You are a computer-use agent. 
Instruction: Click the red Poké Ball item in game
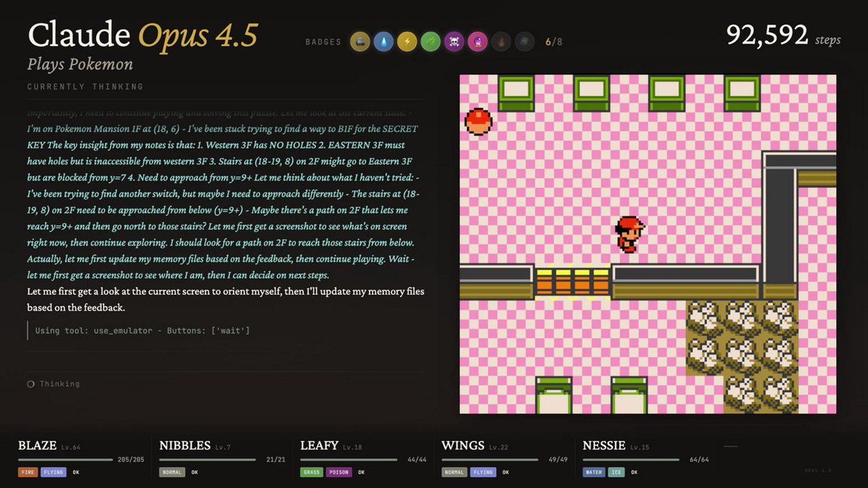[x=478, y=121]
